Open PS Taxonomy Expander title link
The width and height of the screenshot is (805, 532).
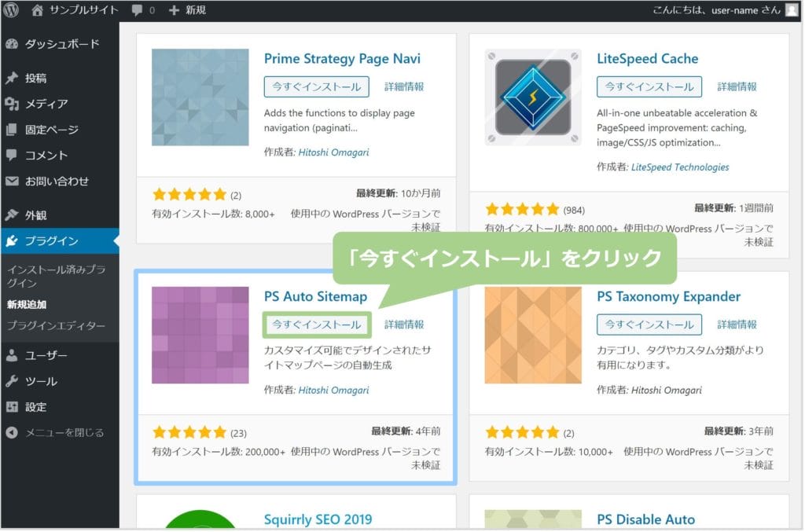[x=668, y=297]
